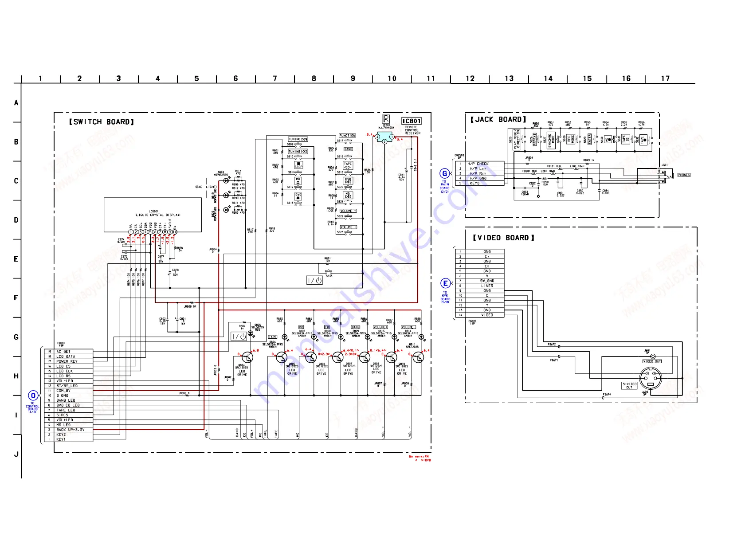Click the TUNING backward symbol above S810

click(298, 152)
